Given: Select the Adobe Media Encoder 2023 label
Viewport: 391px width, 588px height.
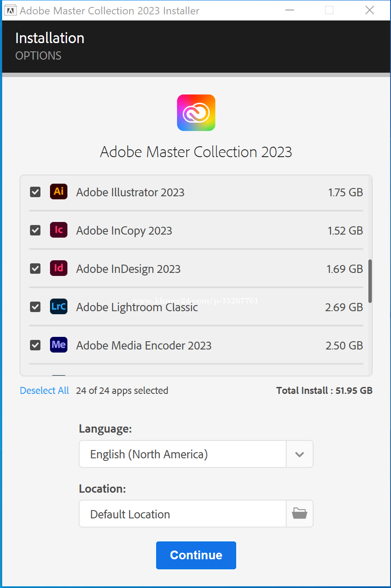Looking at the screenshot, I should tap(144, 346).
